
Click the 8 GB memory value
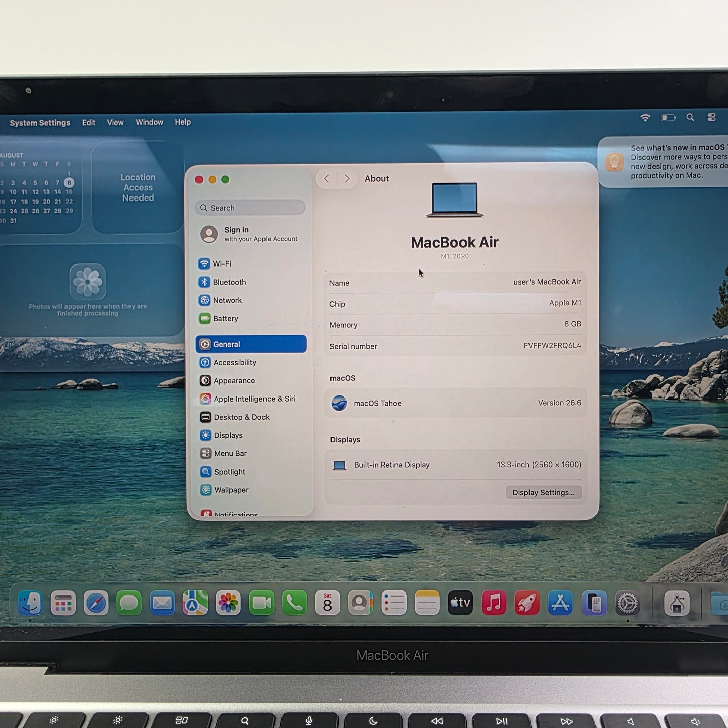pyautogui.click(x=573, y=324)
